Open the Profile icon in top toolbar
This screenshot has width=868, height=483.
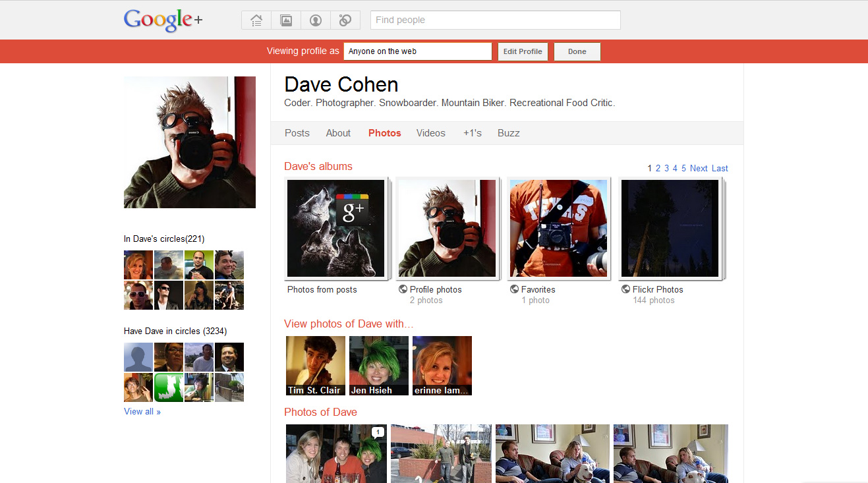pyautogui.click(x=316, y=20)
